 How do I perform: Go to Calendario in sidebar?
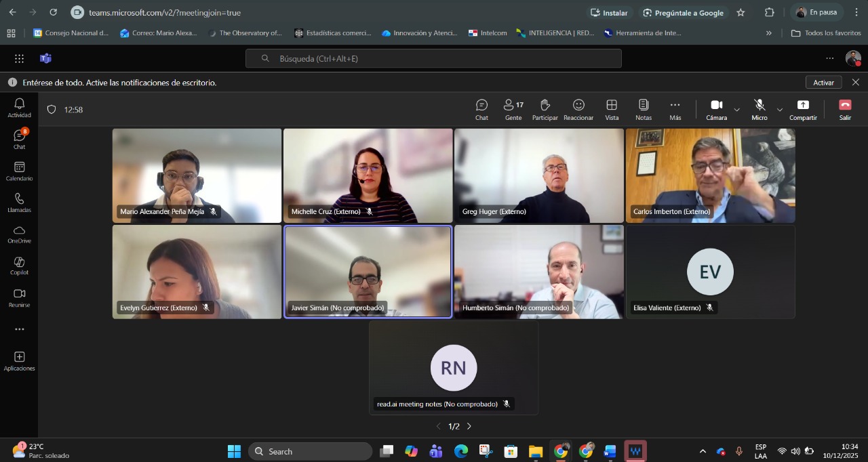click(x=19, y=171)
